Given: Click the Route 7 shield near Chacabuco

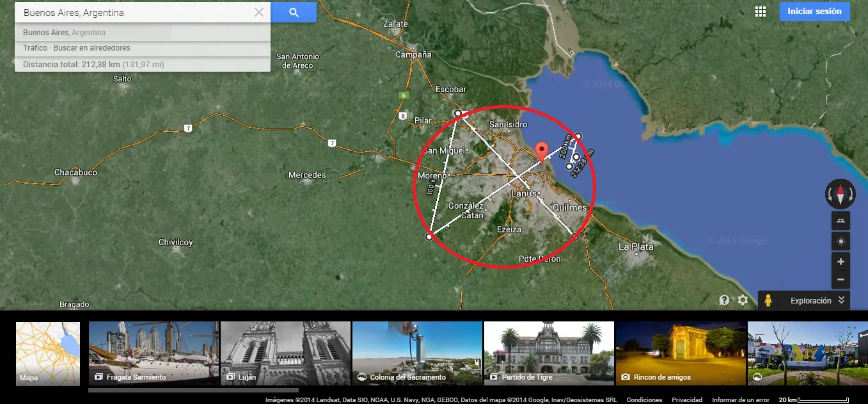Looking at the screenshot, I should pyautogui.click(x=187, y=128).
